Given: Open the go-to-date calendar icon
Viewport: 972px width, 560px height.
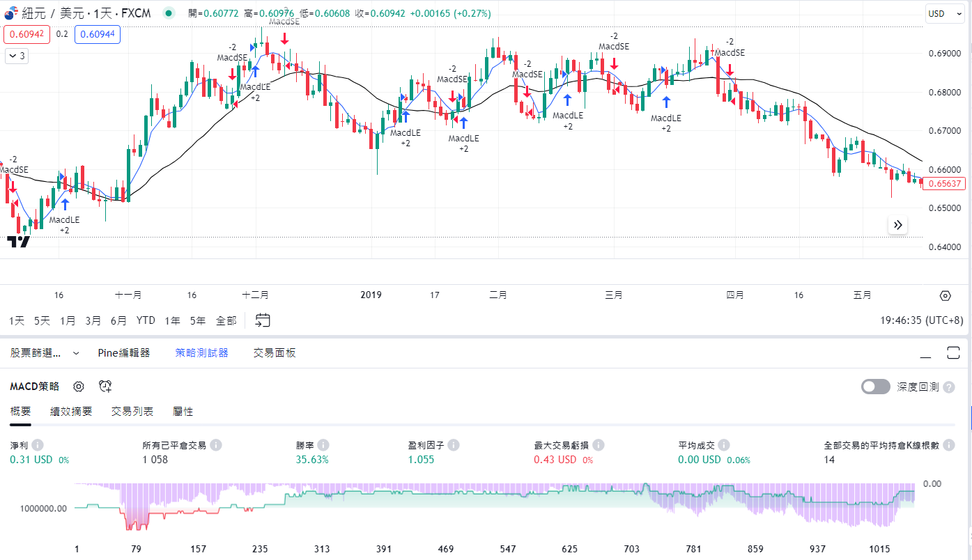Looking at the screenshot, I should pos(263,320).
